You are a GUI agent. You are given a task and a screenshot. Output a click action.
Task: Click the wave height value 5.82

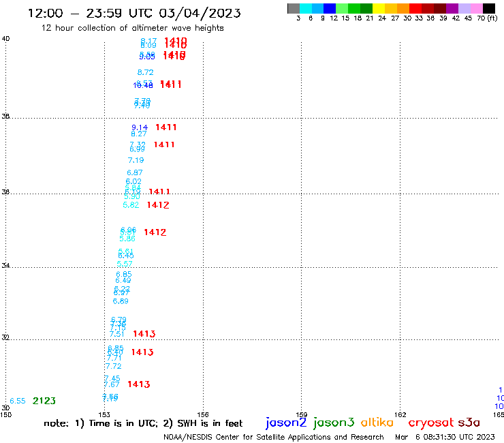pos(131,205)
